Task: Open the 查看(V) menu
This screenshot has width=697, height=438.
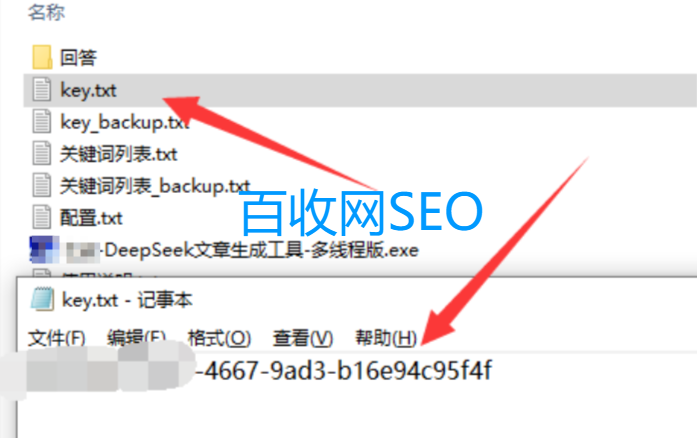Action: tap(303, 339)
